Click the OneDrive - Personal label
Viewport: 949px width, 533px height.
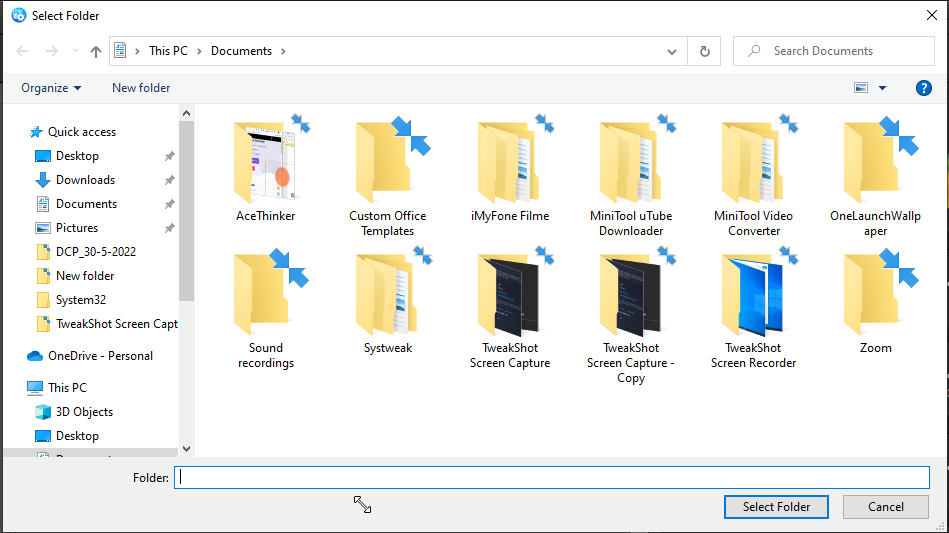(100, 356)
